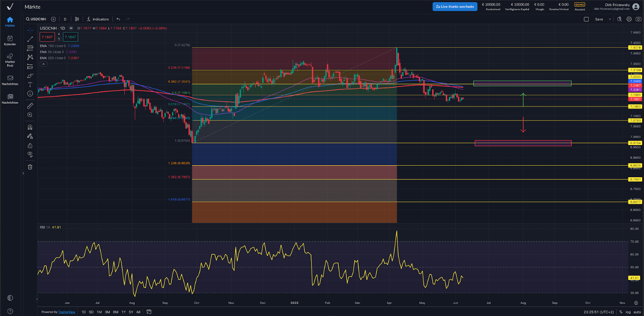Switch to the 5Y timeframe tab
644x316 pixels.
click(130, 312)
